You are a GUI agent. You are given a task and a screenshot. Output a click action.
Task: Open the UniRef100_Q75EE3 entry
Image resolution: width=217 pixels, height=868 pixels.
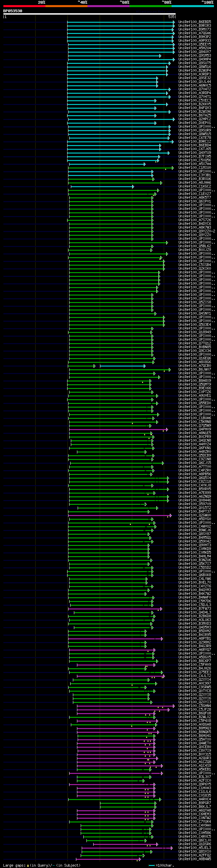(195, 672)
